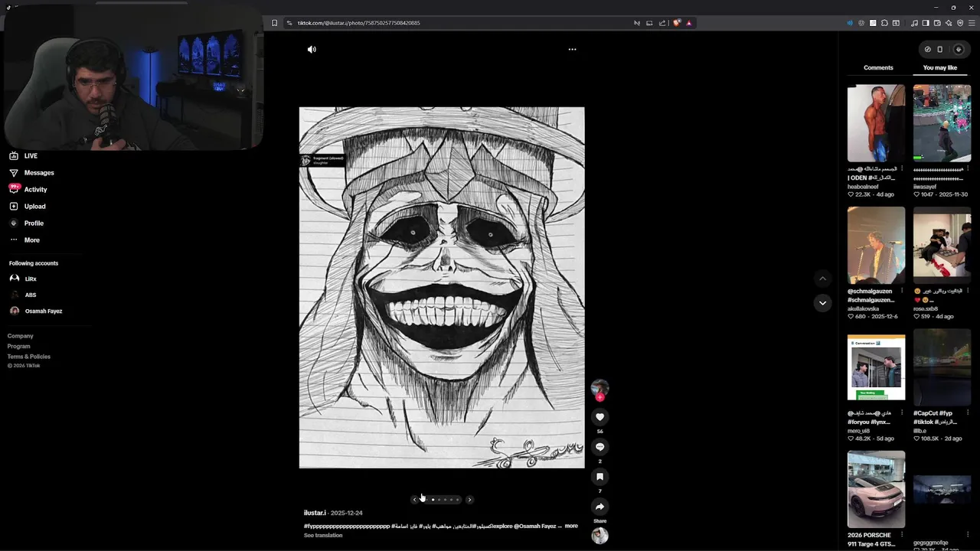Expand the caption with "more"
Viewport: 980px width, 551px height.
(571, 526)
